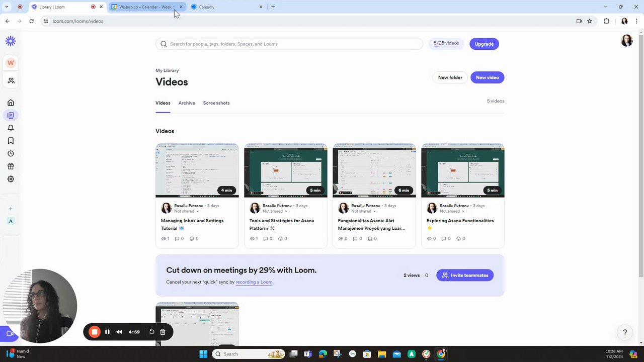Select the Archive tab
The width and height of the screenshot is (644, 362).
click(187, 103)
